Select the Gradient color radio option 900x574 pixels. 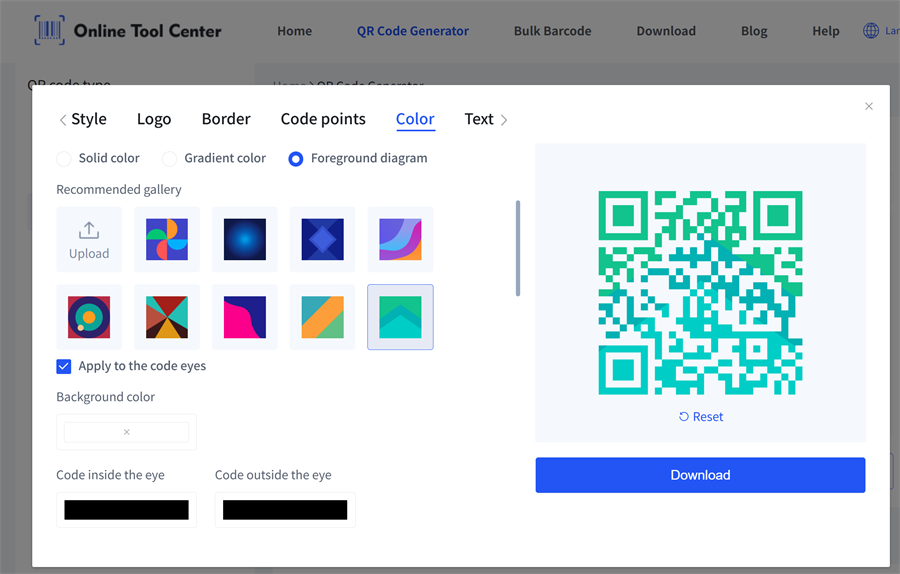point(170,159)
